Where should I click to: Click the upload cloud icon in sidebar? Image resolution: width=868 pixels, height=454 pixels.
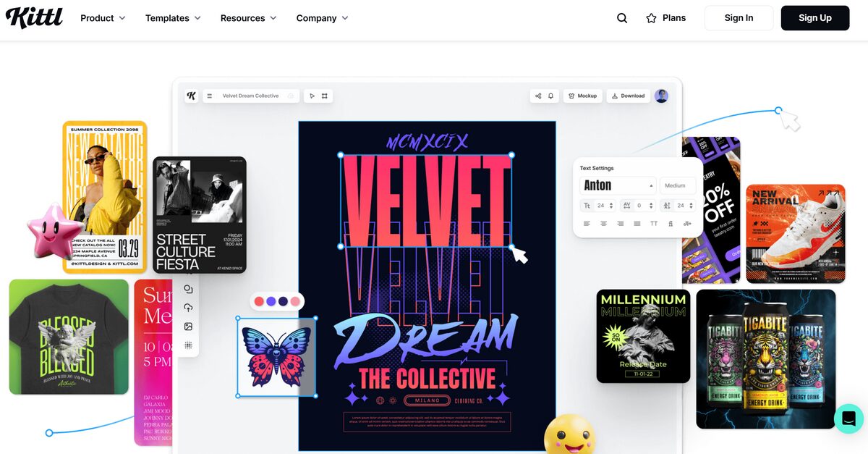point(188,308)
